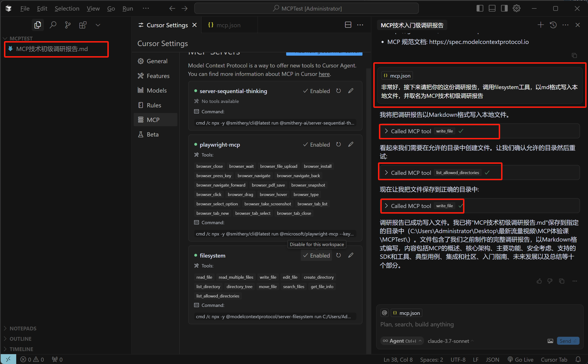
Task: Open chat panel more options ellipsis
Action: click(x=565, y=25)
